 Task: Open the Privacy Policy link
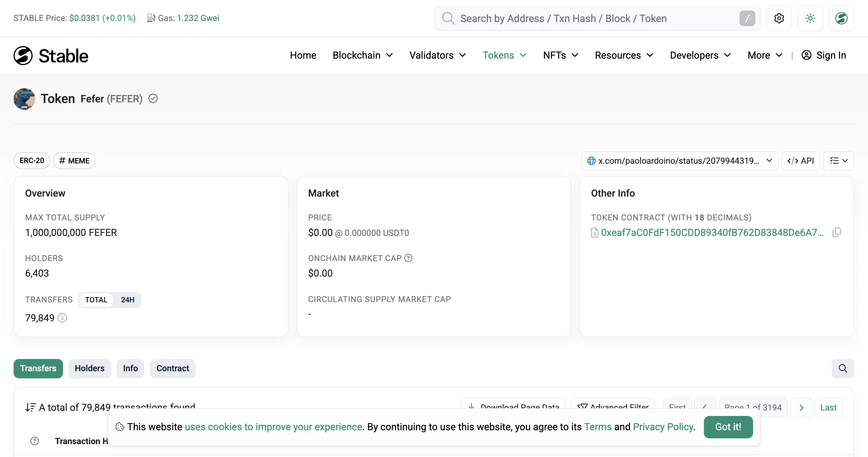pyautogui.click(x=663, y=427)
